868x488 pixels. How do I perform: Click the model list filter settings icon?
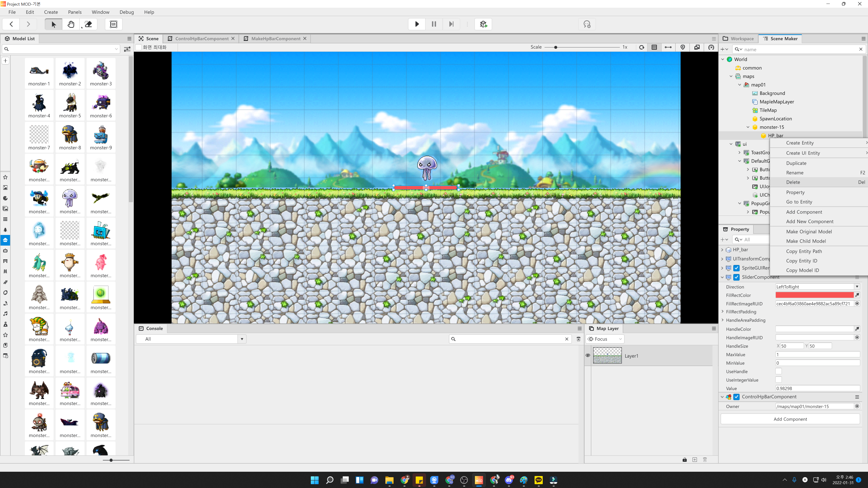pyautogui.click(x=127, y=49)
